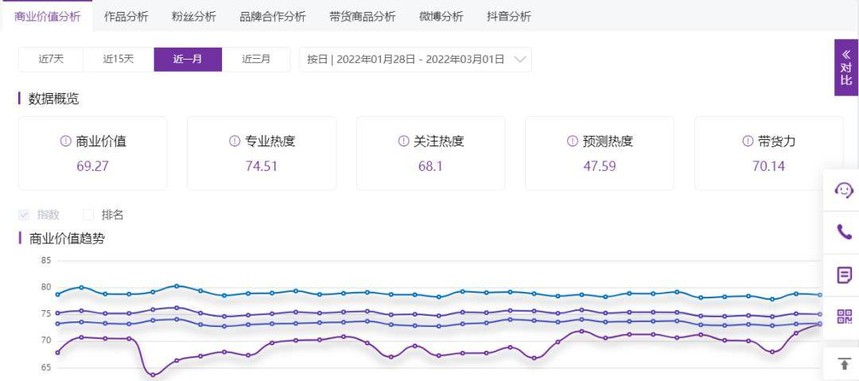This screenshot has height=381, width=859.
Task: Switch to 商业价值分析 tab
Action: (47, 16)
